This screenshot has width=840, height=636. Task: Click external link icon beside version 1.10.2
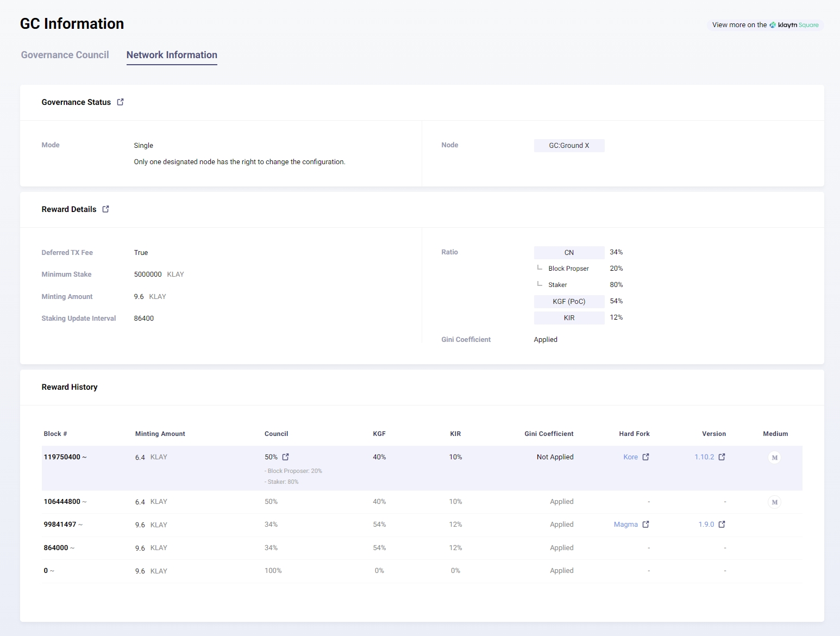click(x=722, y=457)
